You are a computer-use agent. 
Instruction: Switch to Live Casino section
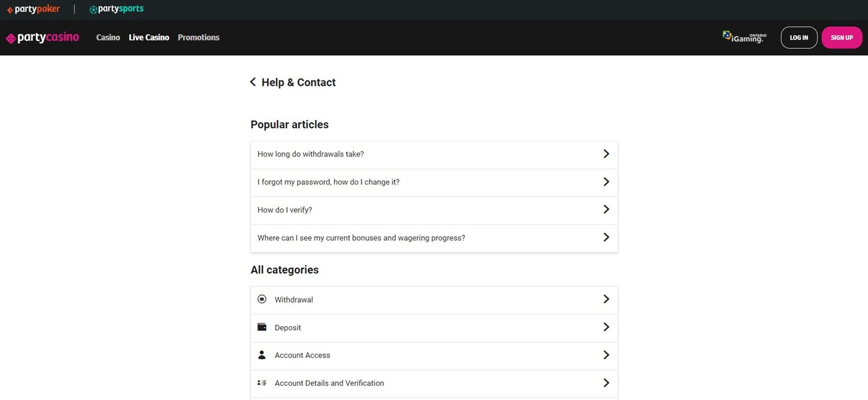pyautogui.click(x=149, y=38)
